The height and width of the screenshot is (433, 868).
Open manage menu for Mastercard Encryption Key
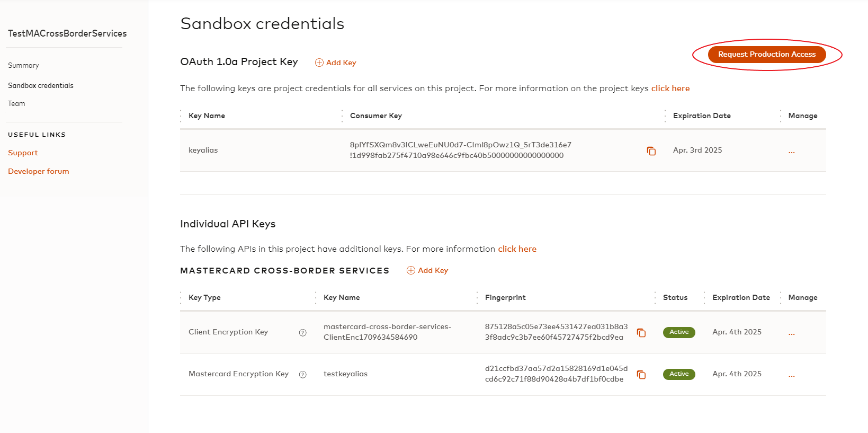792,375
